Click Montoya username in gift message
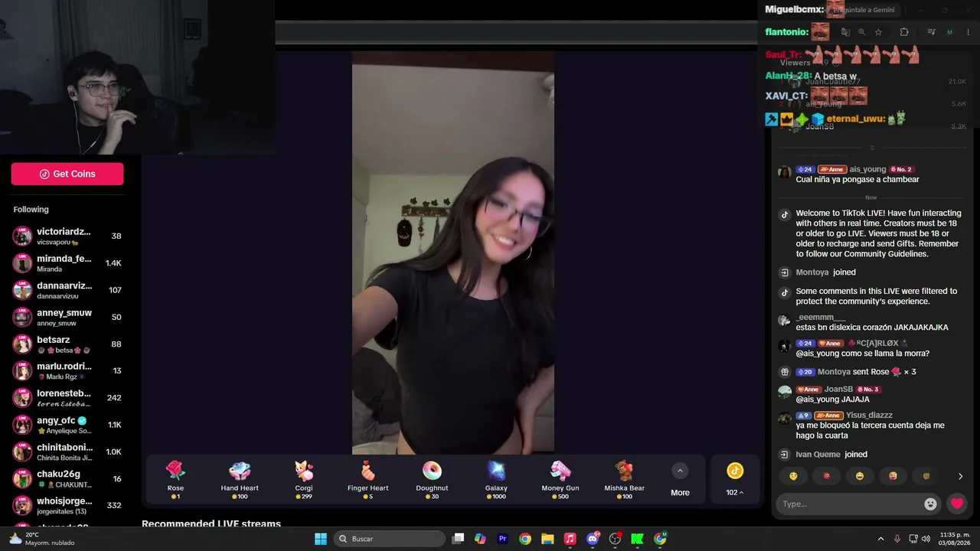Viewport: 980px width, 551px height. pos(834,372)
